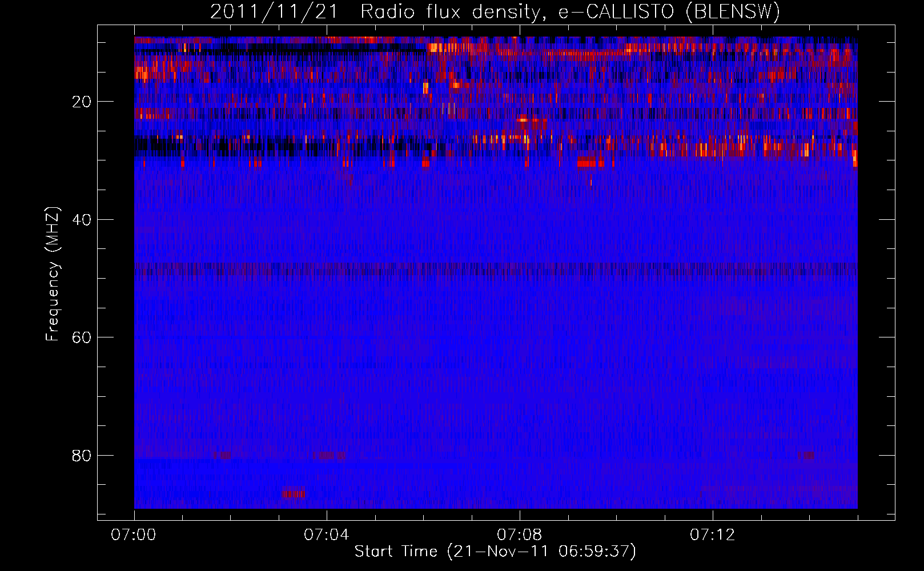Viewport: 924px width, 571px height.
Task: Click the plot title 'Radio flux density, e-CALLISTO (BLENSW)'
Action: 570,12
